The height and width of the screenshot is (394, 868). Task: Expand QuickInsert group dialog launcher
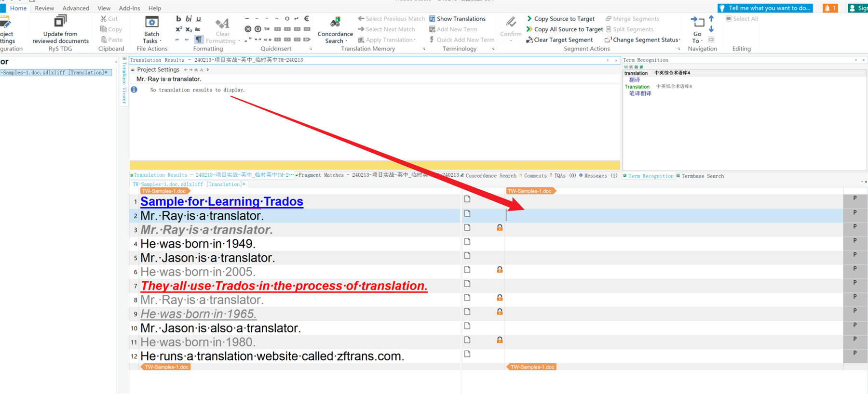(x=311, y=49)
